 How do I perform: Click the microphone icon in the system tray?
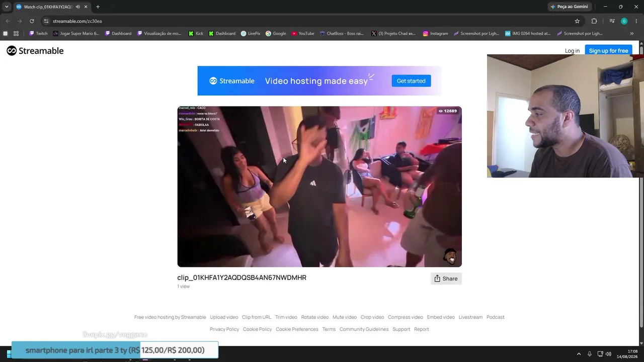[x=590, y=354]
